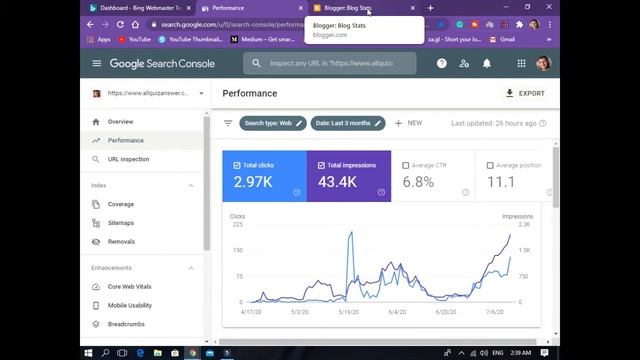Open Chrome extensions puzzle icon
Screen dimensions: 640x360
coord(519,24)
